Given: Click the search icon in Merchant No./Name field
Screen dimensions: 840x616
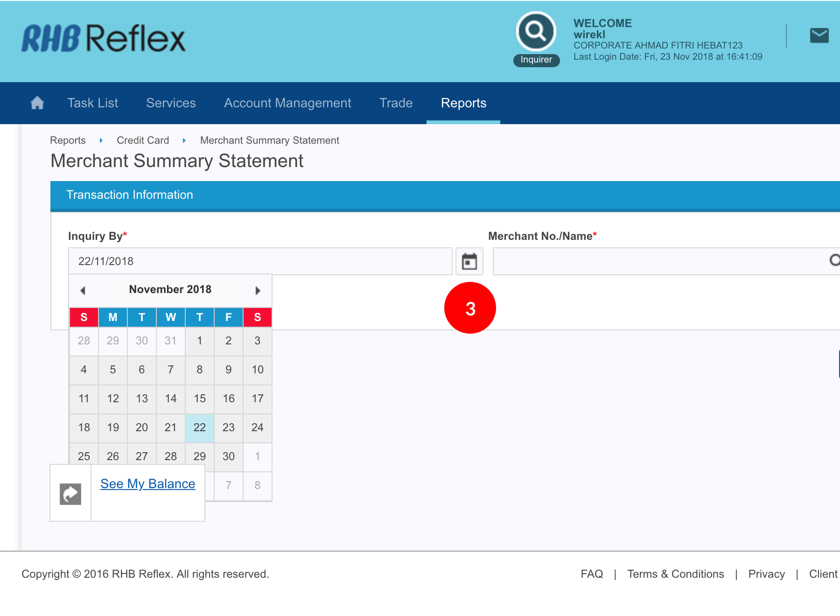Looking at the screenshot, I should click(x=834, y=260).
